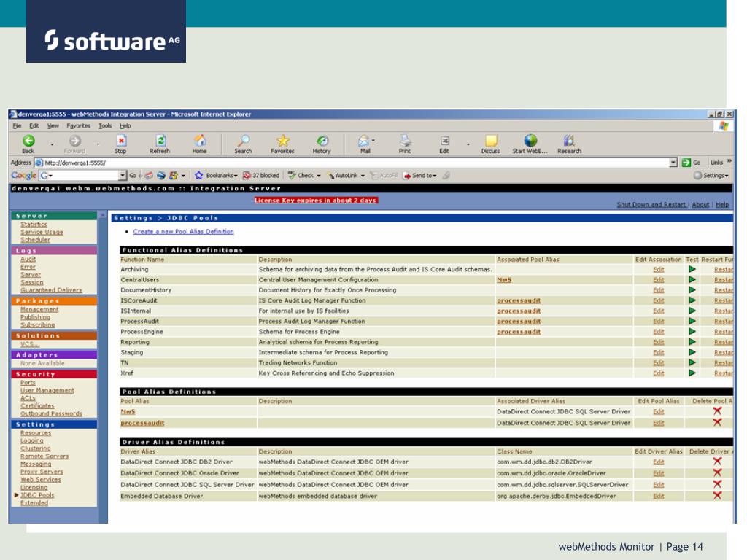Click the green Go arrow button
The image size is (747, 560).
pos(686,163)
